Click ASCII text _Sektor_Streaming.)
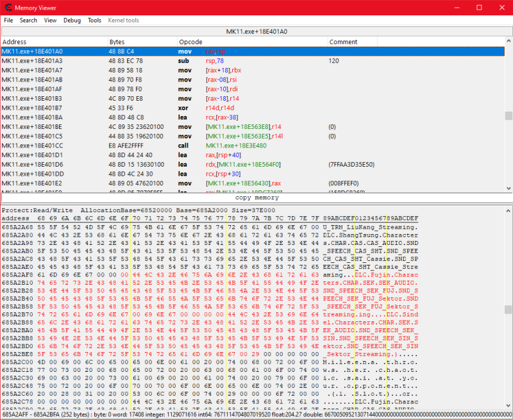 pos(360,354)
